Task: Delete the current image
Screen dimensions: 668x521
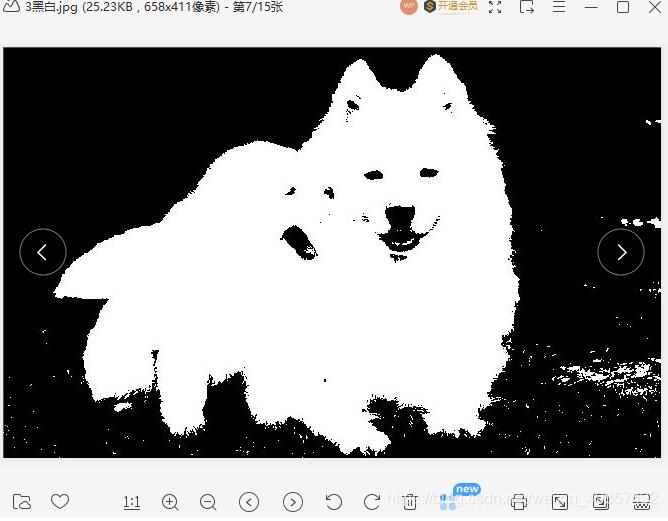Action: click(409, 502)
